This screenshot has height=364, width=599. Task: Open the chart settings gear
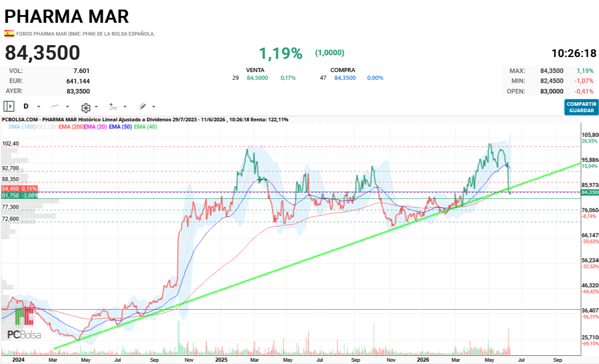coord(85,107)
